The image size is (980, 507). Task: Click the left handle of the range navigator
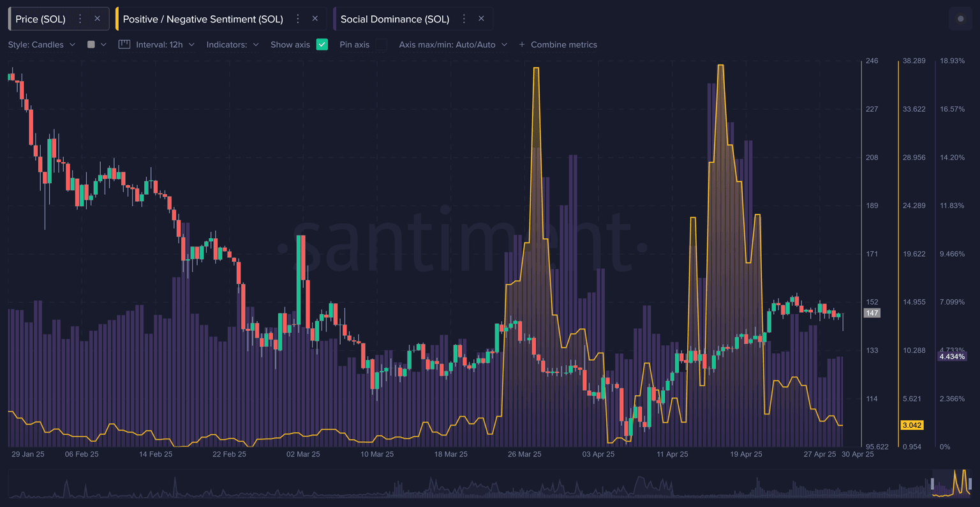(x=932, y=483)
